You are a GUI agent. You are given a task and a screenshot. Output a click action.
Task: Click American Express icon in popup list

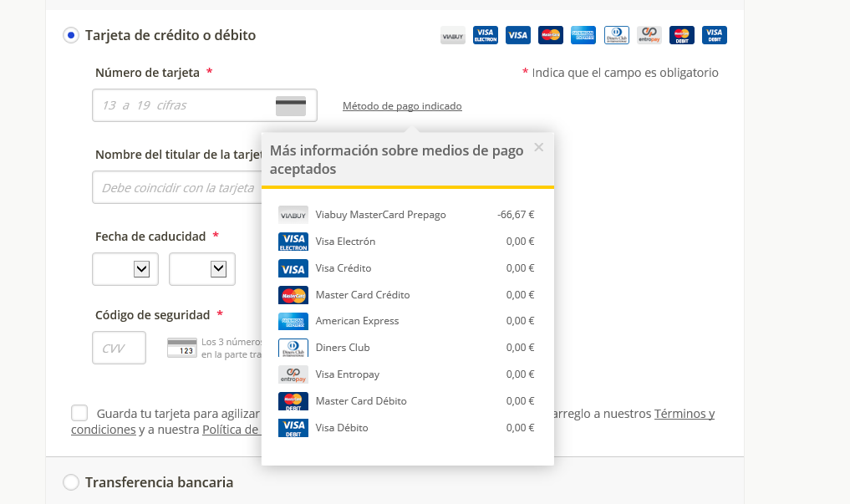(x=293, y=321)
